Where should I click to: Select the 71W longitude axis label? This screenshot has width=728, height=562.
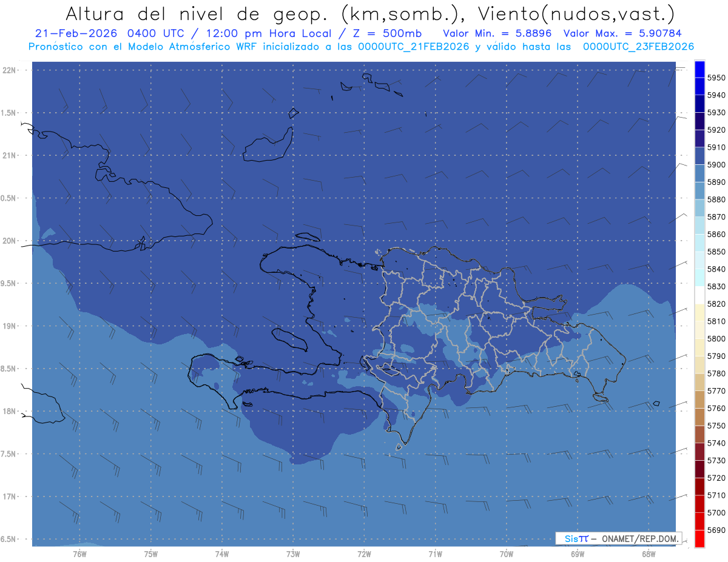pyautogui.click(x=435, y=554)
